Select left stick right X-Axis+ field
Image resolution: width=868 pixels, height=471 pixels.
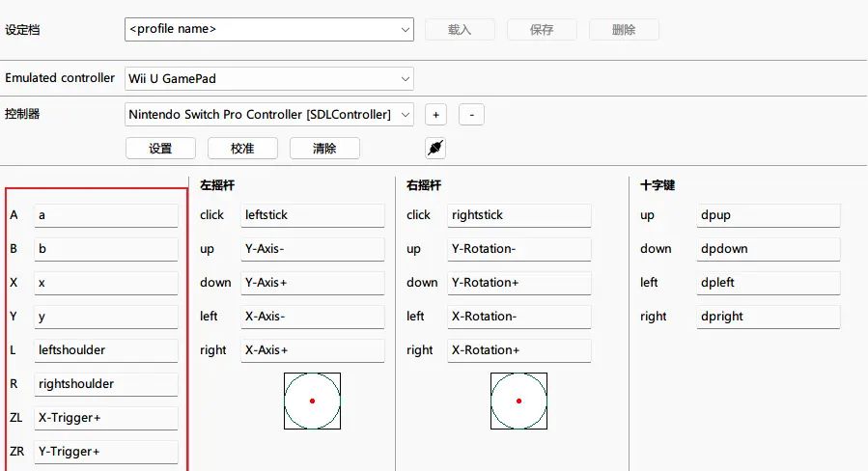[x=312, y=350]
